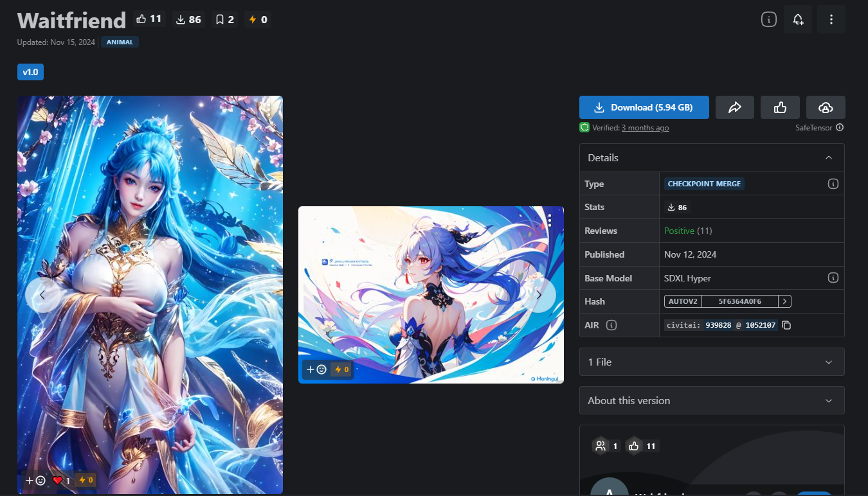Go to previous image in carousel
Viewport: 868px width, 496px height.
click(x=42, y=296)
